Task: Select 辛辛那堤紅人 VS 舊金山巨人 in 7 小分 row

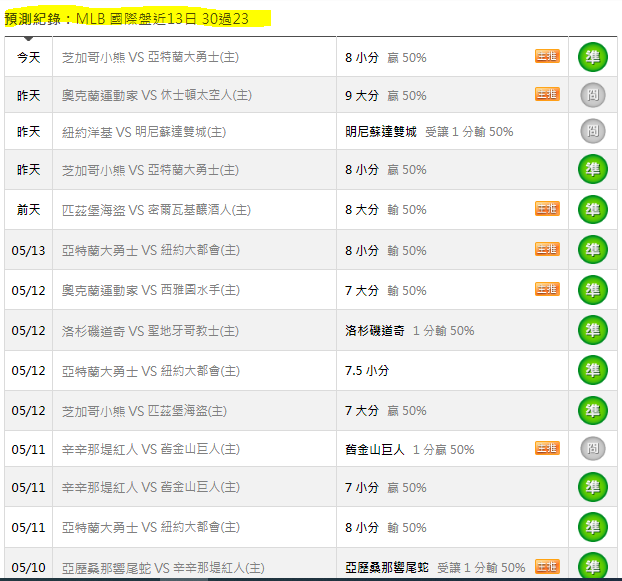Action: tap(151, 487)
